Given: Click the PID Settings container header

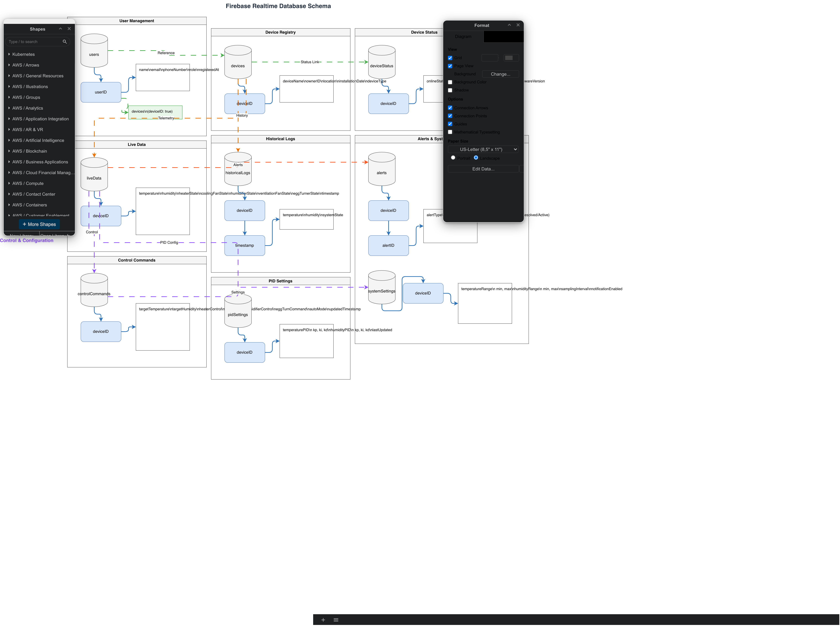Looking at the screenshot, I should pyautogui.click(x=280, y=281).
